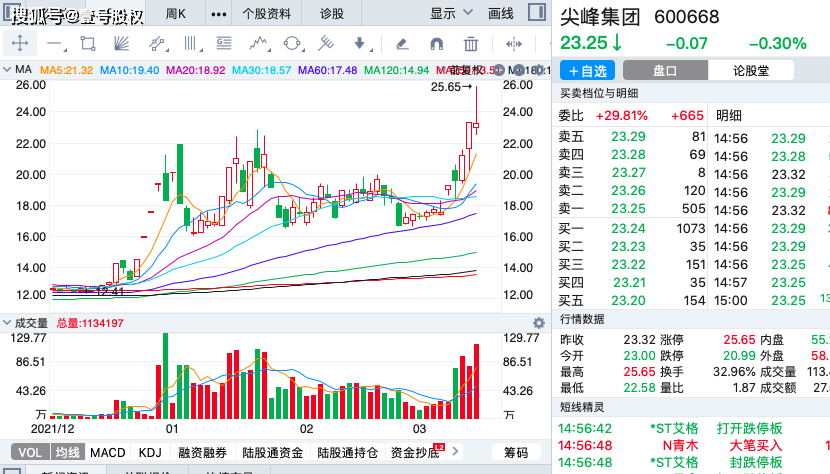Switch to the 周K tab
The height and width of the screenshot is (474, 830).
pyautogui.click(x=176, y=13)
